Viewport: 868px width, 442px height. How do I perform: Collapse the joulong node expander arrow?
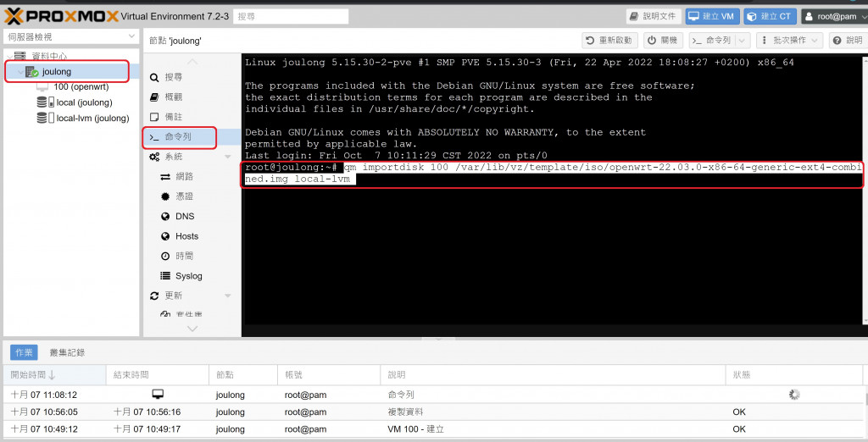click(20, 72)
